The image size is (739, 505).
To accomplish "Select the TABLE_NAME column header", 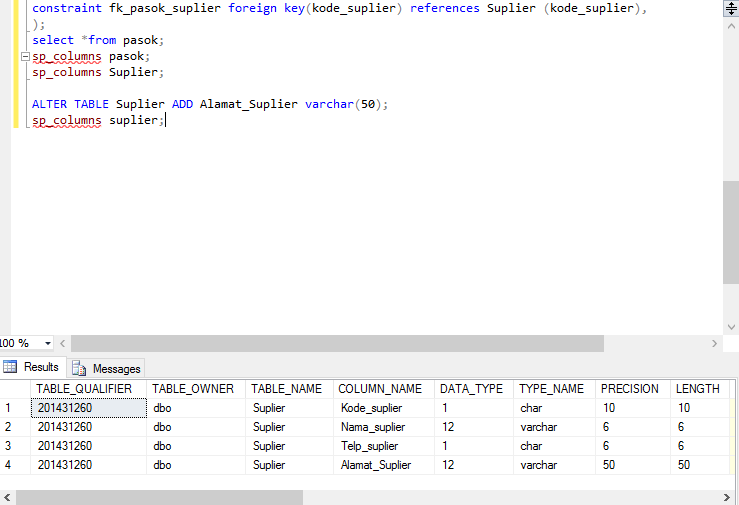I will tap(289, 389).
